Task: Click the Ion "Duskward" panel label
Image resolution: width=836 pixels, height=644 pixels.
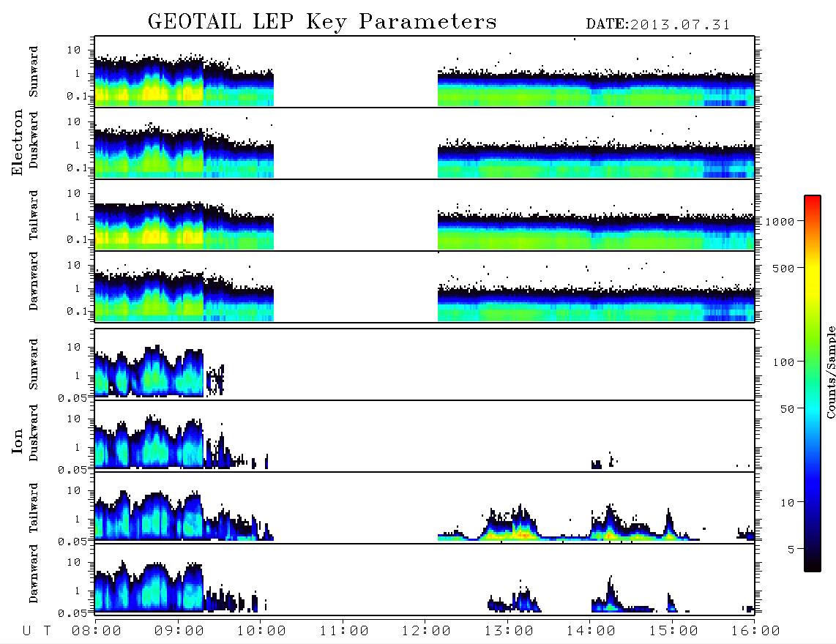Action: point(34,433)
